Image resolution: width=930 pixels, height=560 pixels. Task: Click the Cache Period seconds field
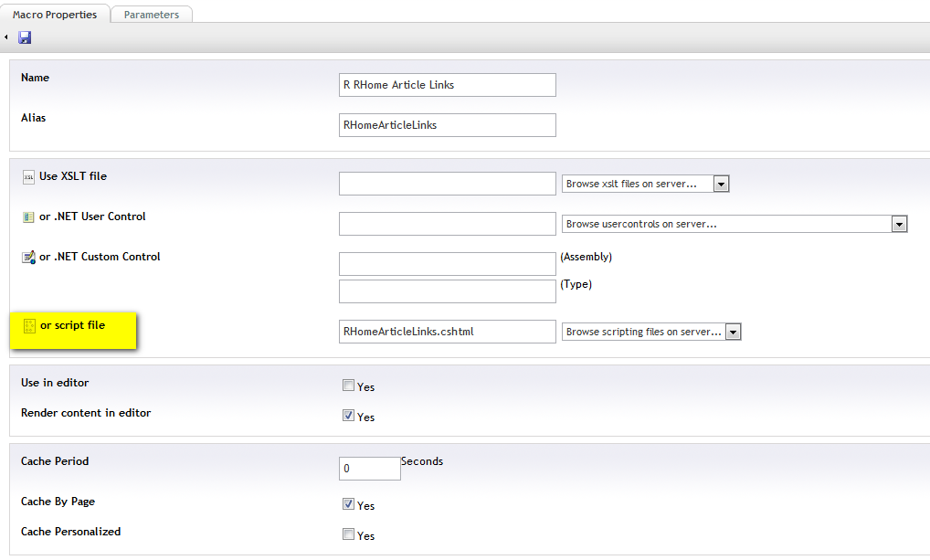(369, 469)
